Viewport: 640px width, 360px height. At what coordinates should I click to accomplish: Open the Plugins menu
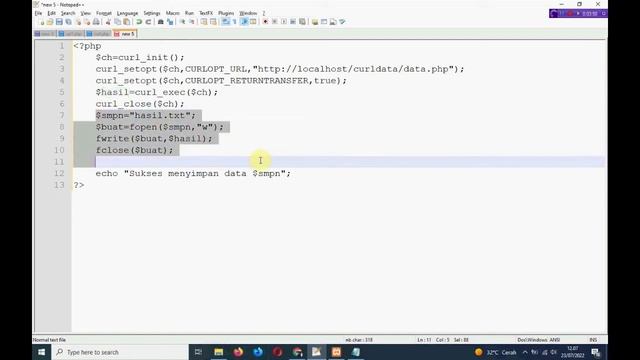tap(226, 13)
